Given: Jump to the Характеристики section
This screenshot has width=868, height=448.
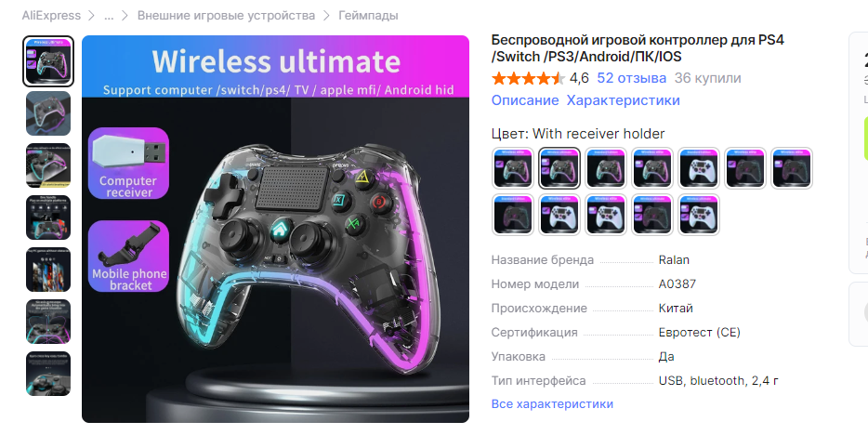Looking at the screenshot, I should click(623, 100).
